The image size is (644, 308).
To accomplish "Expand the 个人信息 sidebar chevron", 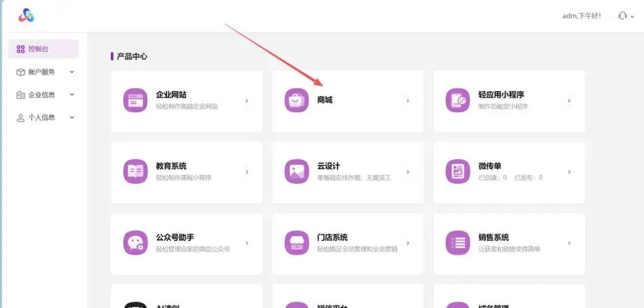I will [72, 118].
